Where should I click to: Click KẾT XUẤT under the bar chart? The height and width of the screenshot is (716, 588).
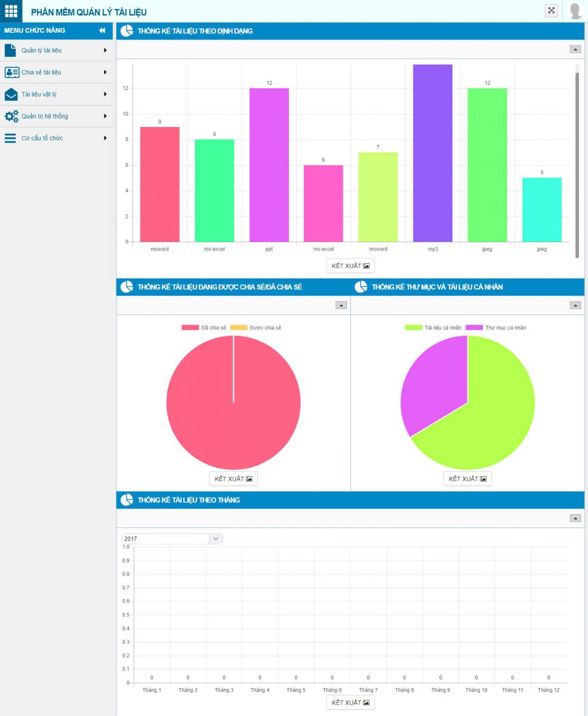(x=350, y=266)
